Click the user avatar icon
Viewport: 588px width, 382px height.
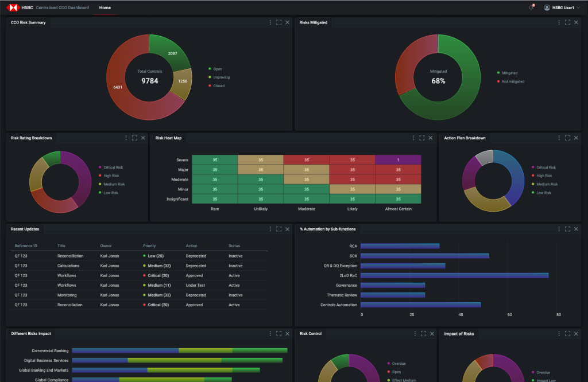coord(547,7)
